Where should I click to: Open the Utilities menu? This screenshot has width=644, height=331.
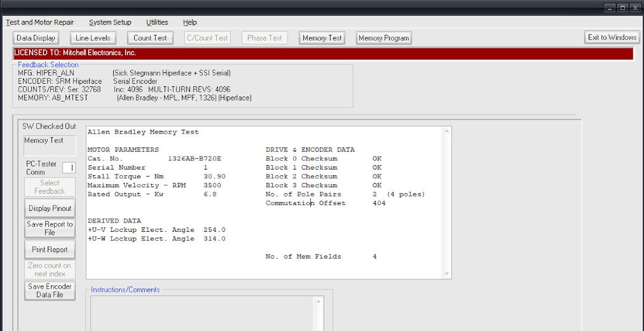click(157, 23)
